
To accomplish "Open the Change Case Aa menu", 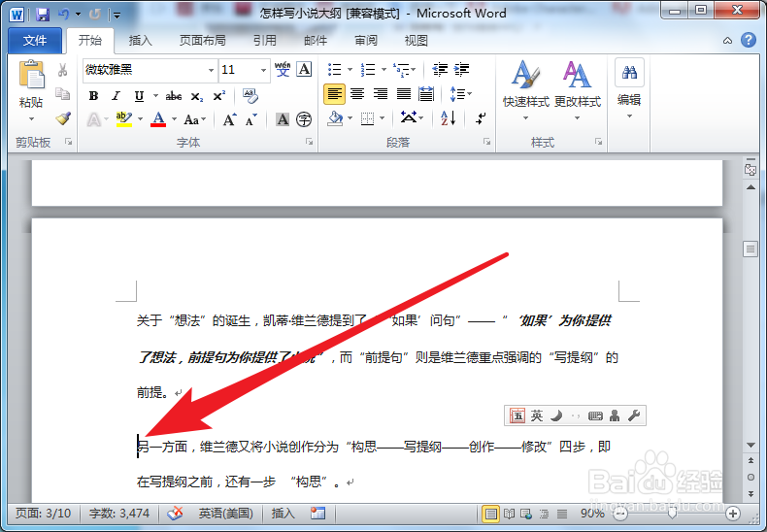I will coord(195,119).
